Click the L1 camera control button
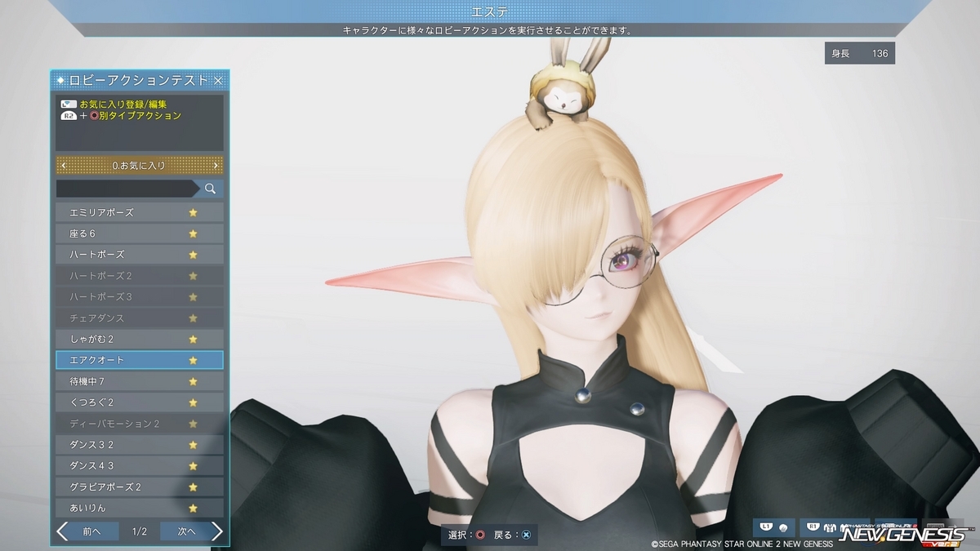The width and height of the screenshot is (980, 551). [x=774, y=529]
